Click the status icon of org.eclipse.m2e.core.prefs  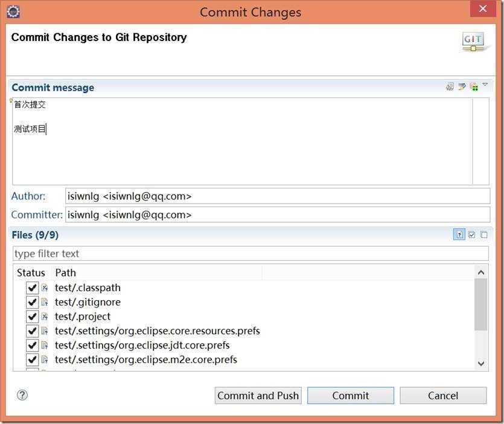point(45,359)
